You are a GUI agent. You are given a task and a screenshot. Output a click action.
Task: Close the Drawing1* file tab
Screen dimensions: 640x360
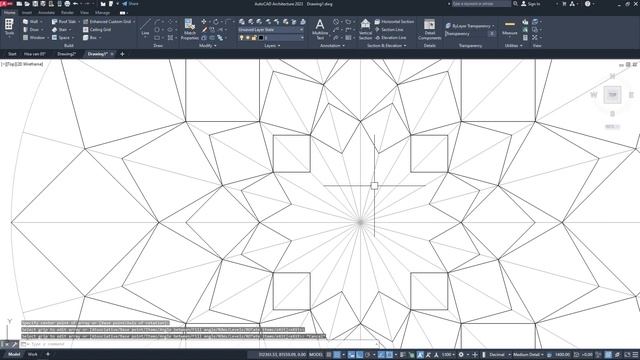point(112,54)
